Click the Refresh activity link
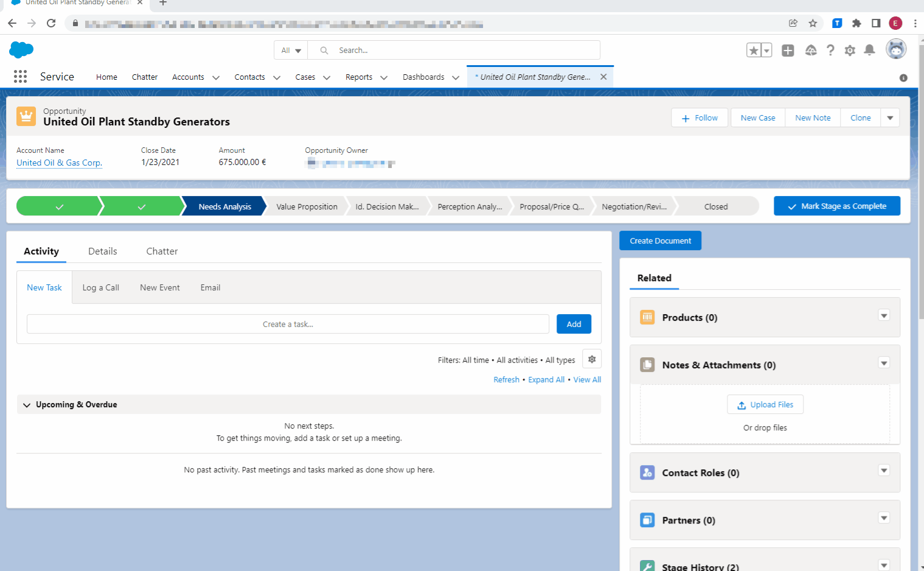 507,380
